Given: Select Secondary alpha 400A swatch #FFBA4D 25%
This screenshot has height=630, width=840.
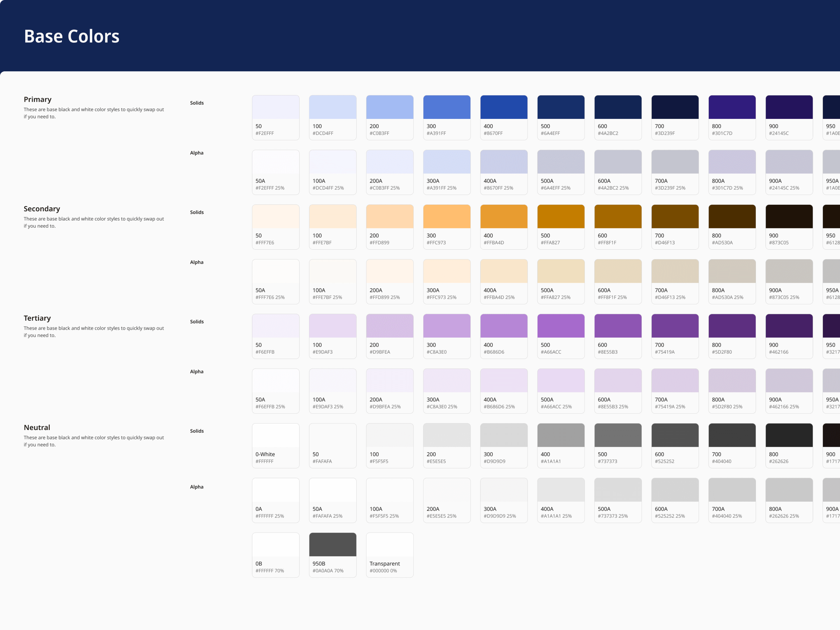Looking at the screenshot, I should pyautogui.click(x=503, y=282).
